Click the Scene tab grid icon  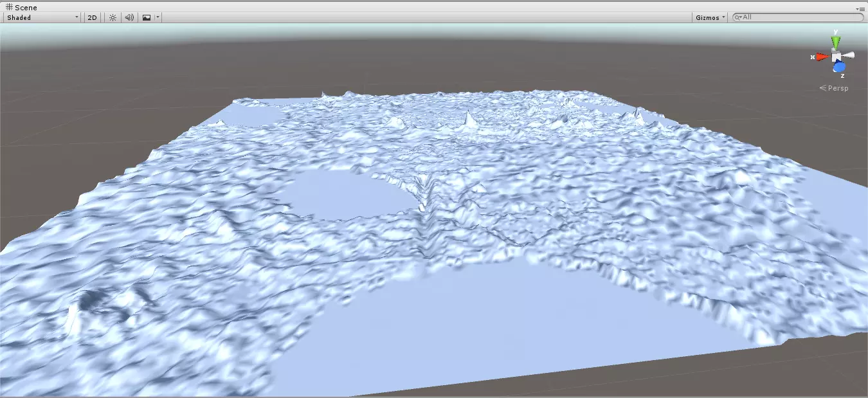click(9, 7)
